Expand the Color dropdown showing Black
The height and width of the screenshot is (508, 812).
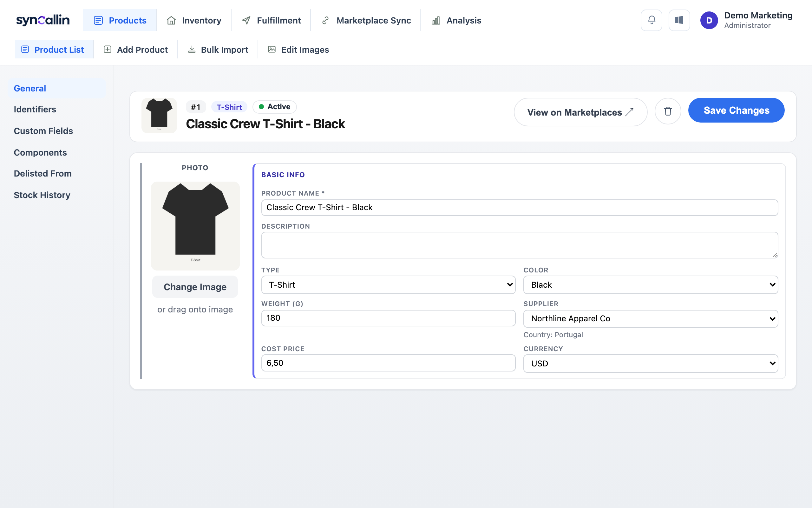point(651,285)
